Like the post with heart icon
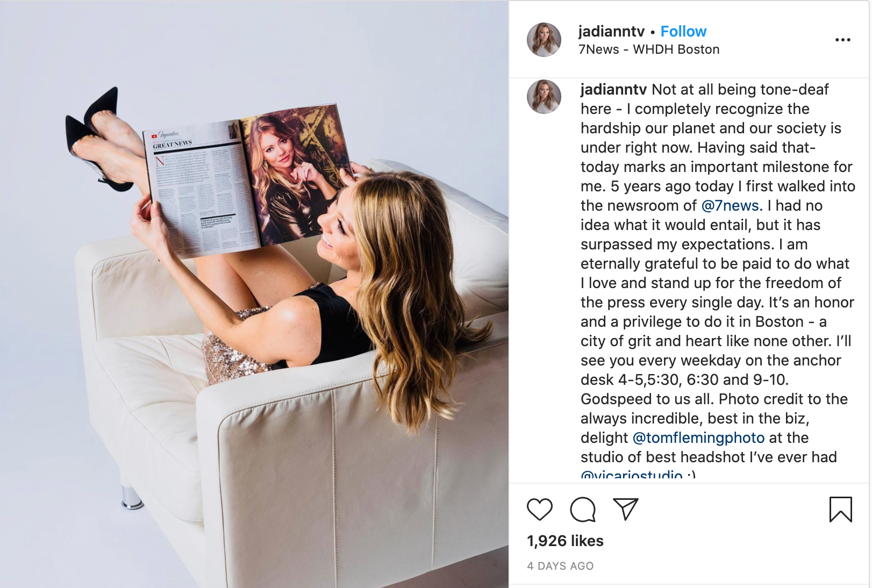This screenshot has height=588, width=872. click(x=540, y=510)
